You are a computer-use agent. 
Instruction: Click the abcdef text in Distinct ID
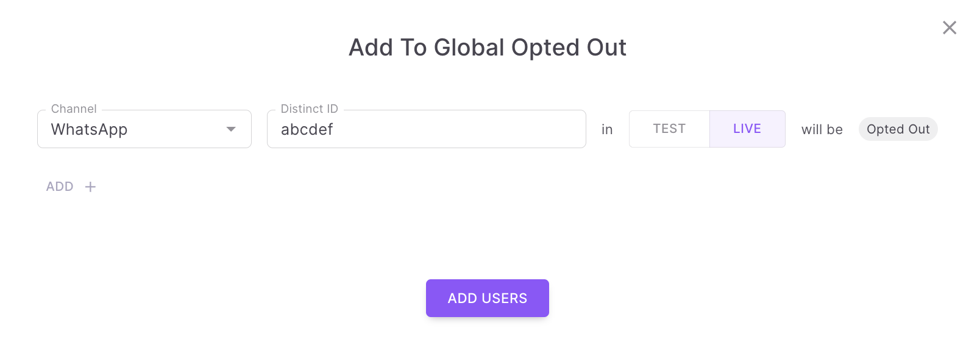307,129
